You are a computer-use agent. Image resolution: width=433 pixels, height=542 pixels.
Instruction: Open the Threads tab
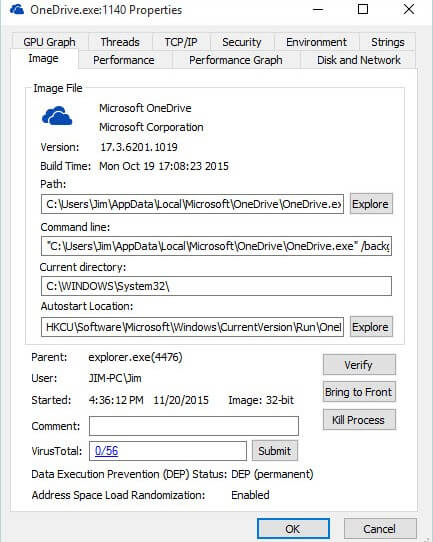(x=120, y=42)
